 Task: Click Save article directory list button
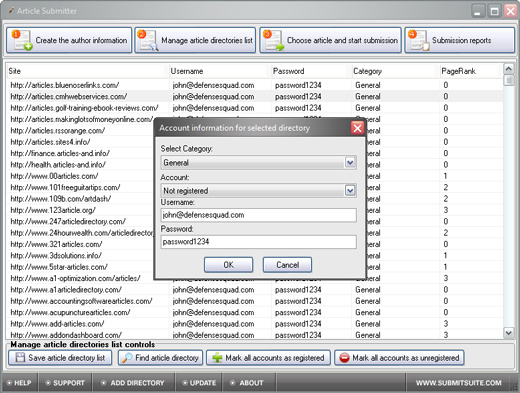(60, 358)
